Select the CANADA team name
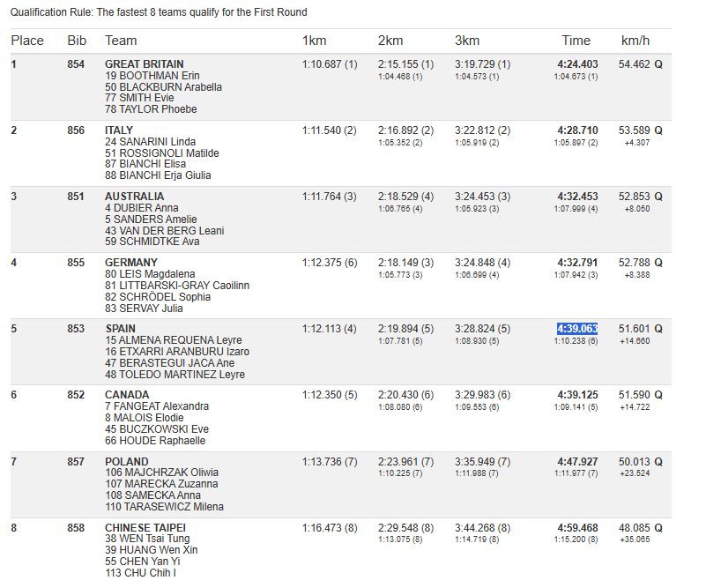Image resolution: width=706 pixels, height=588 pixels. tap(127, 395)
